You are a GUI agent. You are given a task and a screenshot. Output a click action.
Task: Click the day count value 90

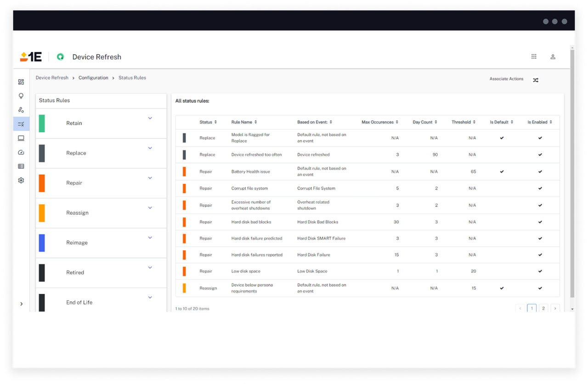coord(435,155)
